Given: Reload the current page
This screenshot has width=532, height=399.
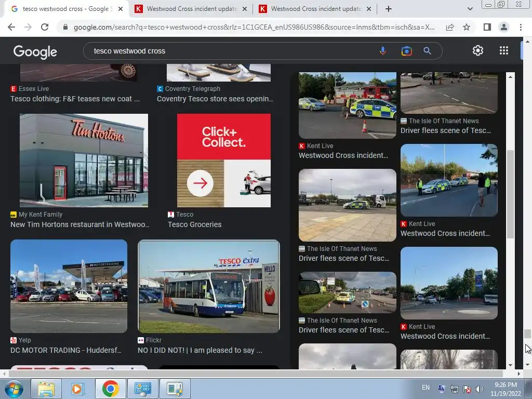Looking at the screenshot, I should pyautogui.click(x=45, y=27).
